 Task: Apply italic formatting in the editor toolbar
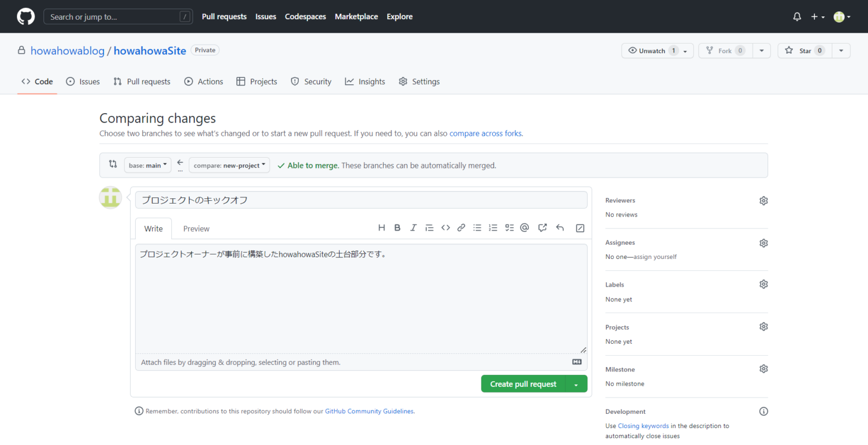point(413,228)
